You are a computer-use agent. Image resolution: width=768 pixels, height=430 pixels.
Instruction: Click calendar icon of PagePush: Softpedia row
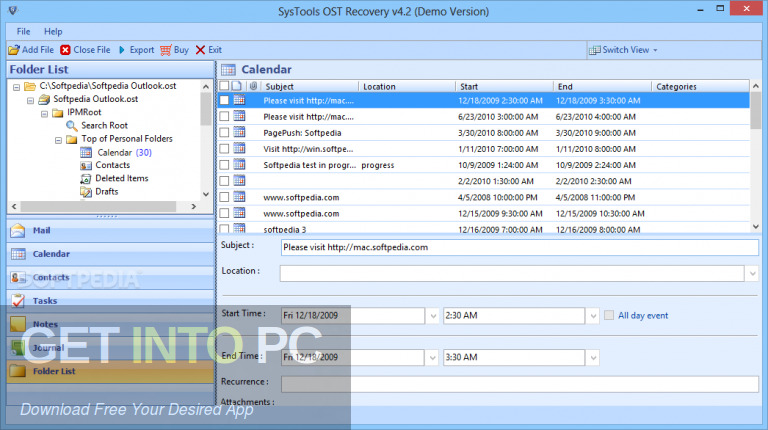(240, 132)
